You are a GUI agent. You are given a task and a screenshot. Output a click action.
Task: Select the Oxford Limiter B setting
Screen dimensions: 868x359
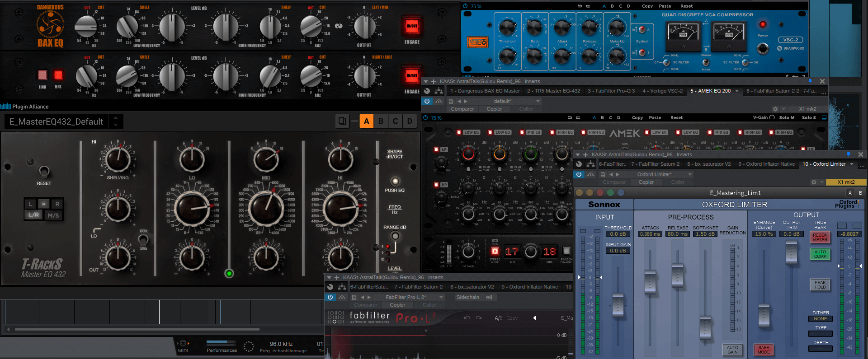(860, 193)
